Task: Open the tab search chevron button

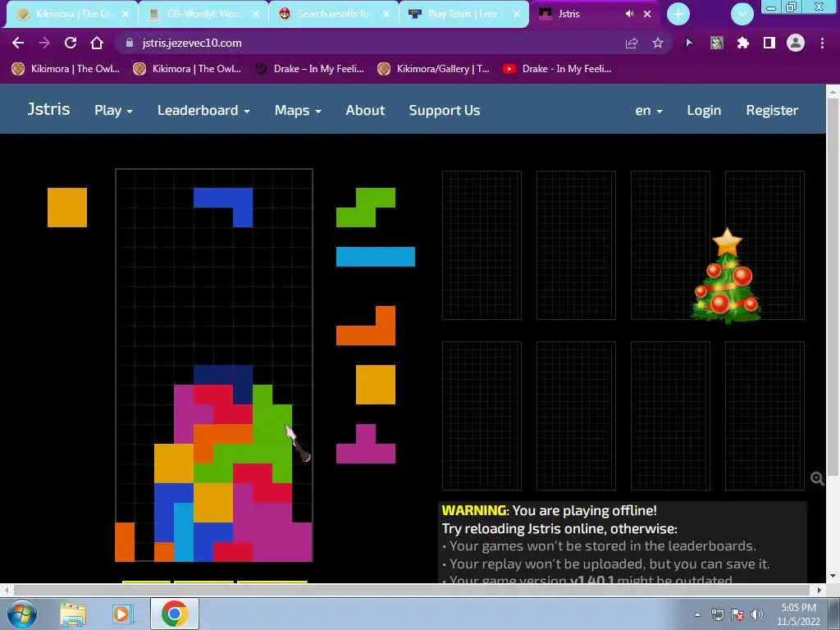Action: (742, 14)
